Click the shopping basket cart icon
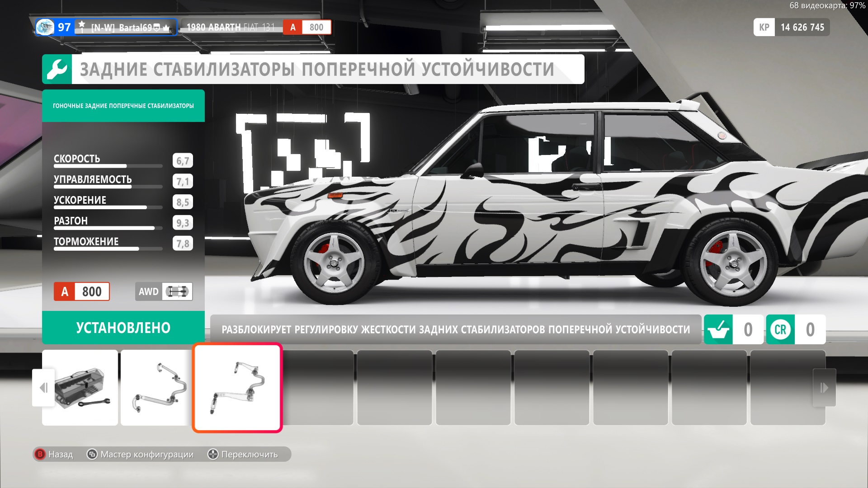This screenshot has width=868, height=488. pos(718,329)
